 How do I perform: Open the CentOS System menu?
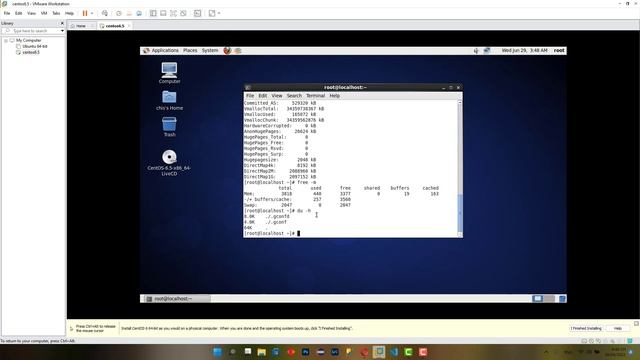pyautogui.click(x=210, y=51)
